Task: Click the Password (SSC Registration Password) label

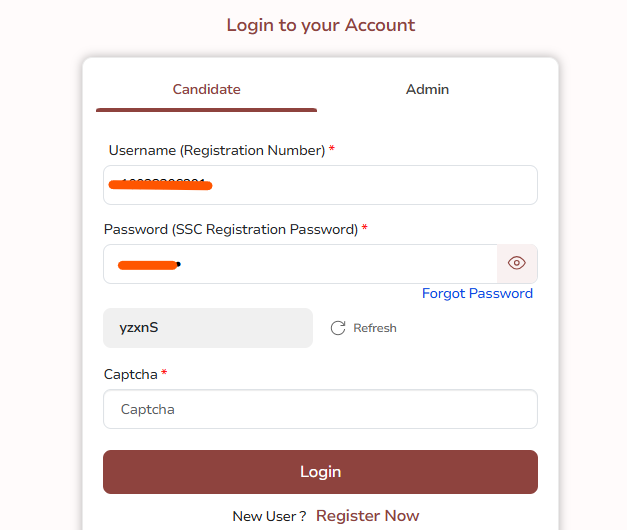Action: click(230, 229)
